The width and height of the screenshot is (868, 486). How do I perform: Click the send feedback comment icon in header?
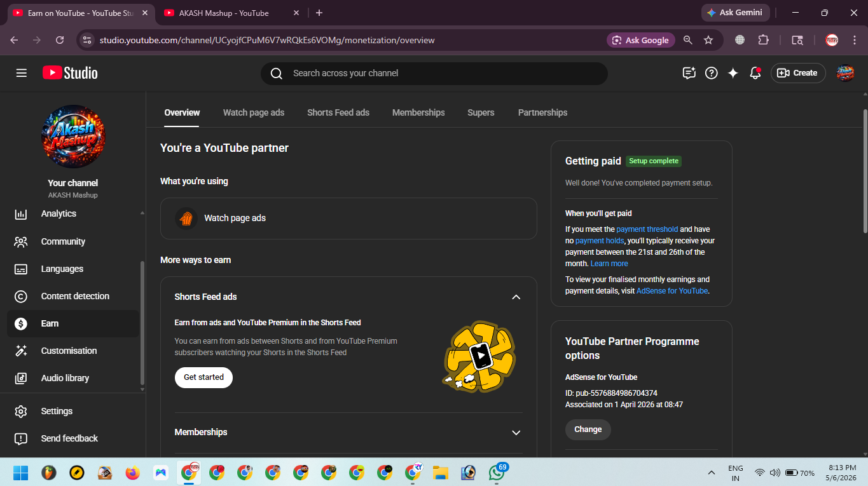coord(689,73)
